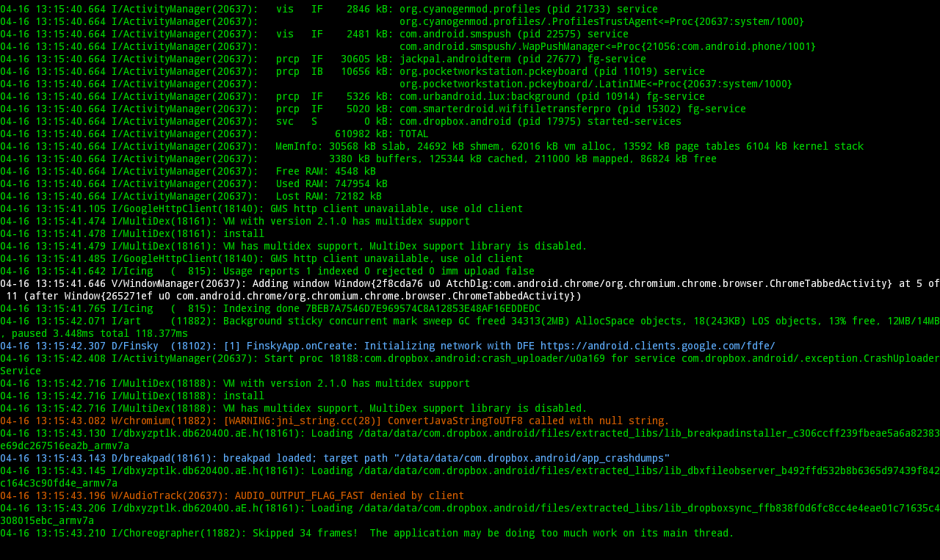Screen dimensions: 940x560
Task: Select the Free RAM: 4548 kB line
Action: [x=188, y=172]
